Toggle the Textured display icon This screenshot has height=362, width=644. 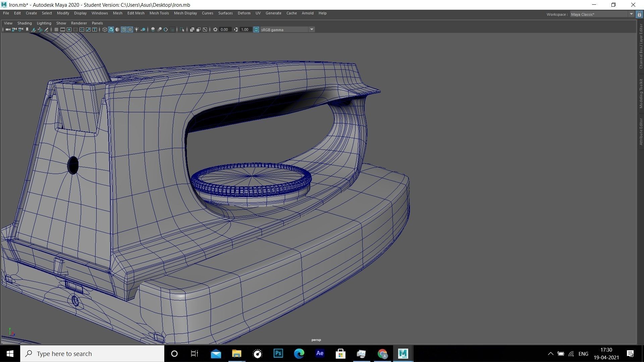[130, 29]
